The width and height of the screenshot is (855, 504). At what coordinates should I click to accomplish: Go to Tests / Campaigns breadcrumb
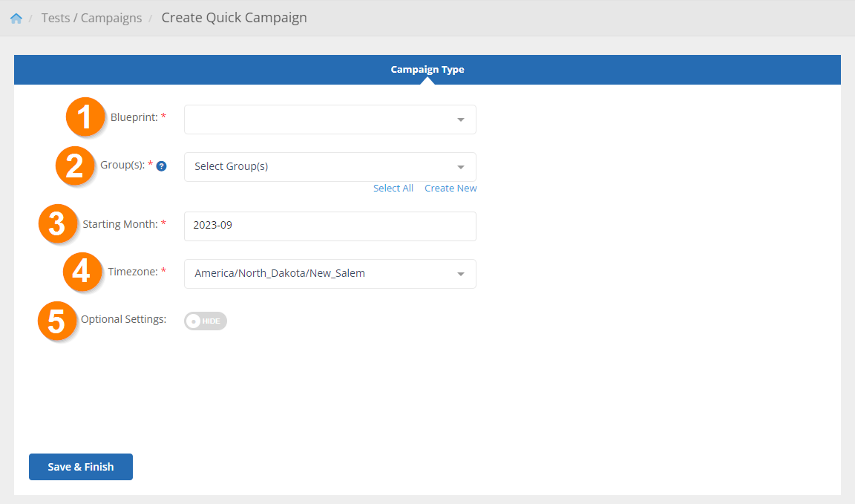click(x=91, y=19)
